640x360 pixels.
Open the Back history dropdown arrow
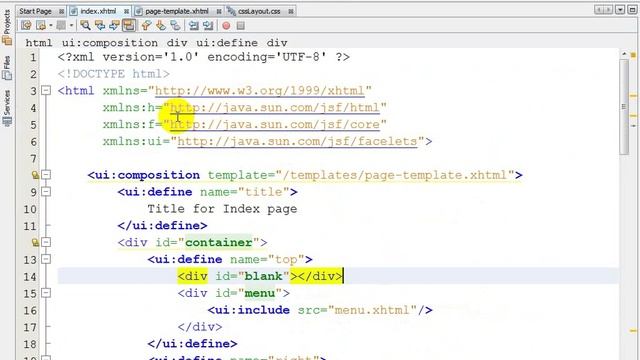(x=51, y=26)
